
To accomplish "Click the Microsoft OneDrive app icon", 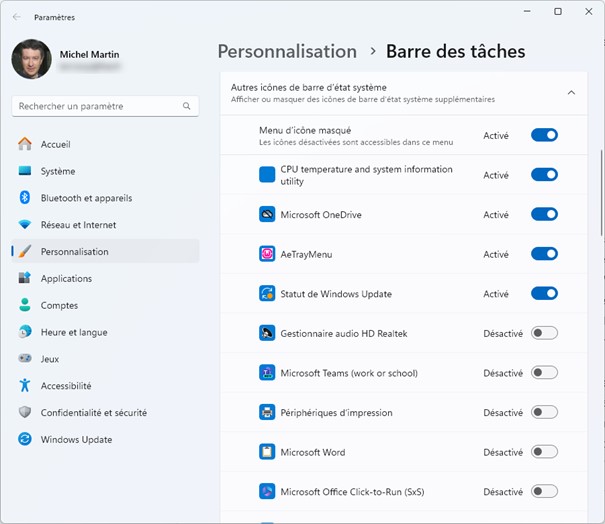I will (x=267, y=214).
